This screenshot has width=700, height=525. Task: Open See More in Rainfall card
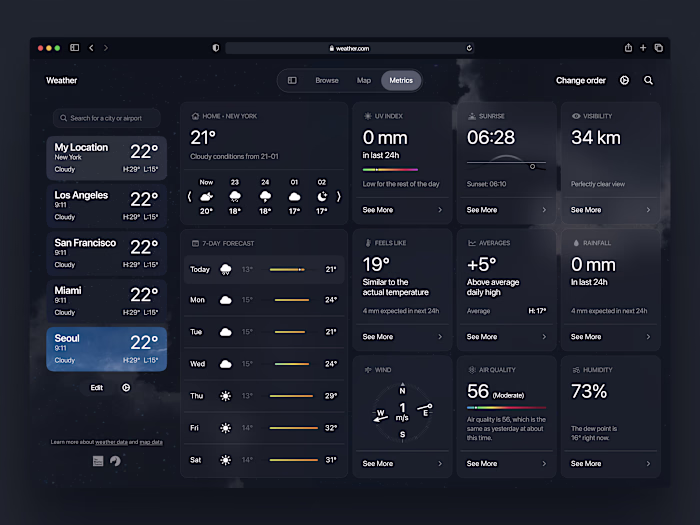pyautogui.click(x=610, y=337)
